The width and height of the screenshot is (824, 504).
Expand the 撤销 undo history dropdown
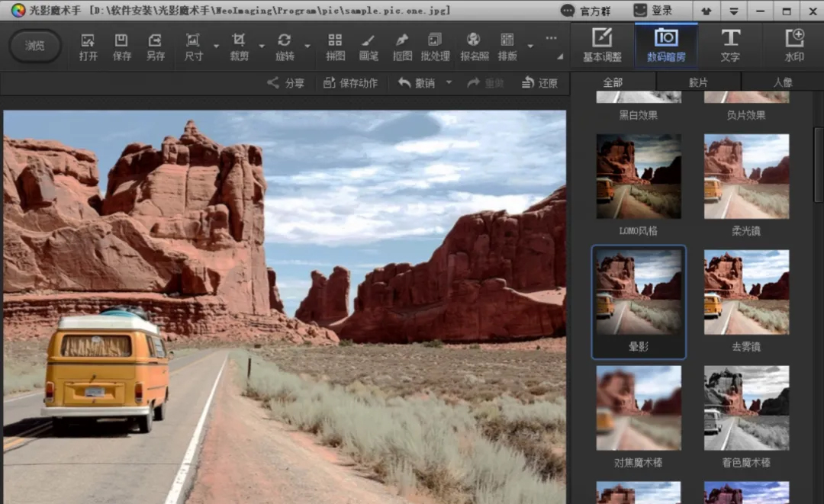click(x=449, y=82)
